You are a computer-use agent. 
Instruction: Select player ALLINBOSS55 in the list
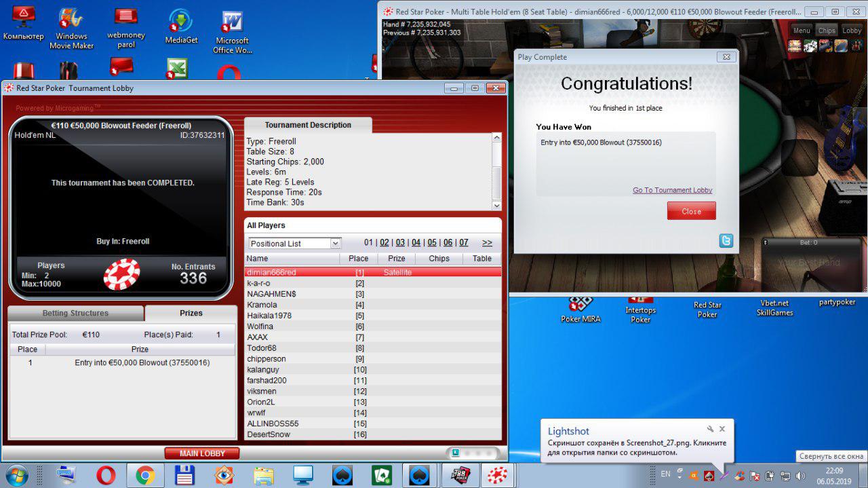373,424
